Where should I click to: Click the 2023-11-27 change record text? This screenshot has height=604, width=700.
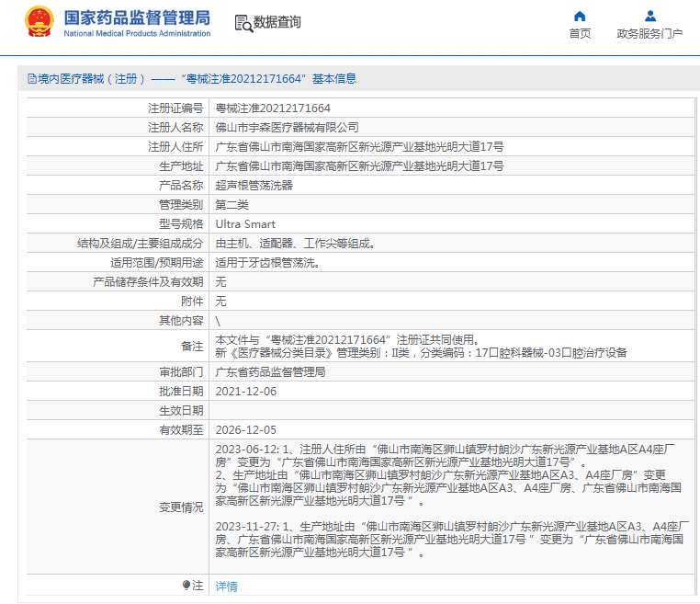tap(452, 540)
